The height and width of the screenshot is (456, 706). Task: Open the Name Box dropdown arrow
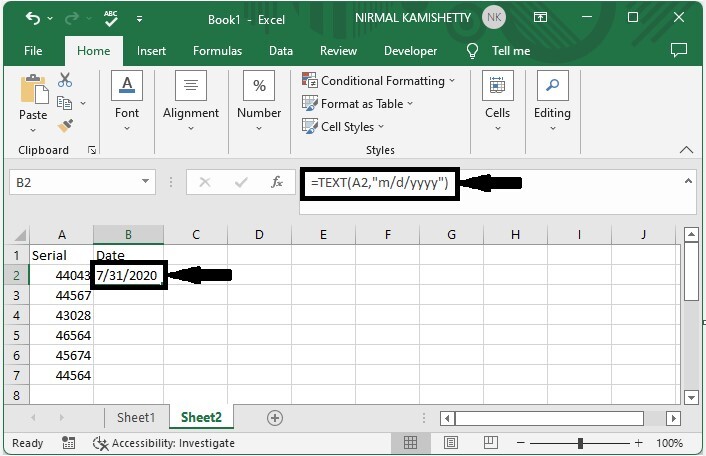[145, 181]
